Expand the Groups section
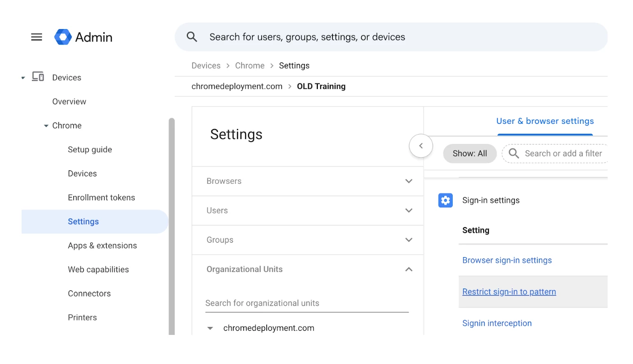Screen dimensions: 633x364 click(409, 240)
